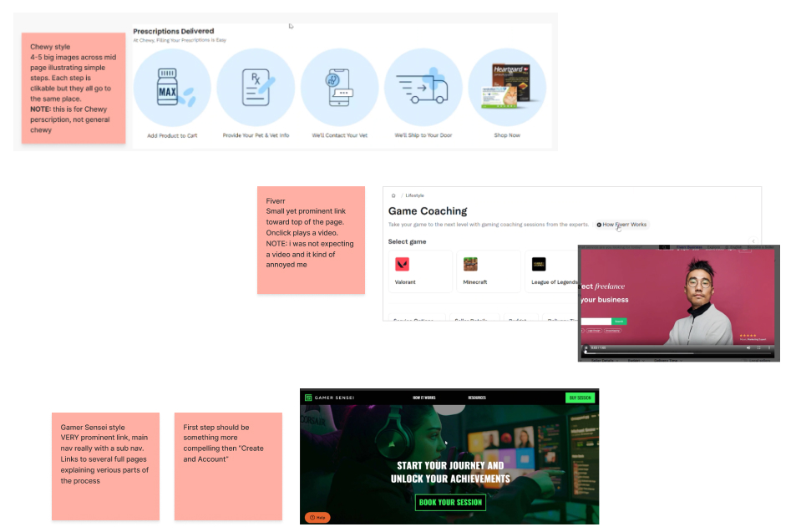Click the home icon in Fiverr breadcrumb
This screenshot has height=532, width=796.
click(393, 195)
